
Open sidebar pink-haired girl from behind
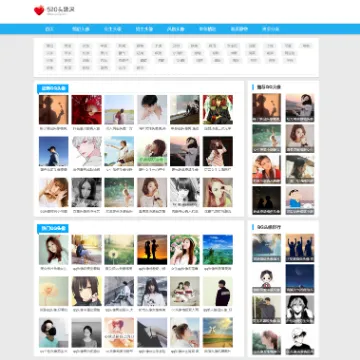tap(266, 341)
